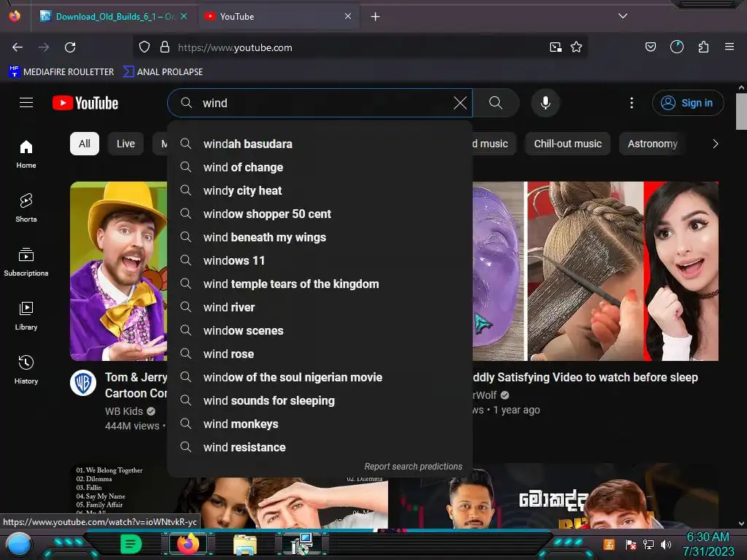This screenshot has height=560, width=747.
Task: Open Firefox from the taskbar
Action: pos(188,544)
